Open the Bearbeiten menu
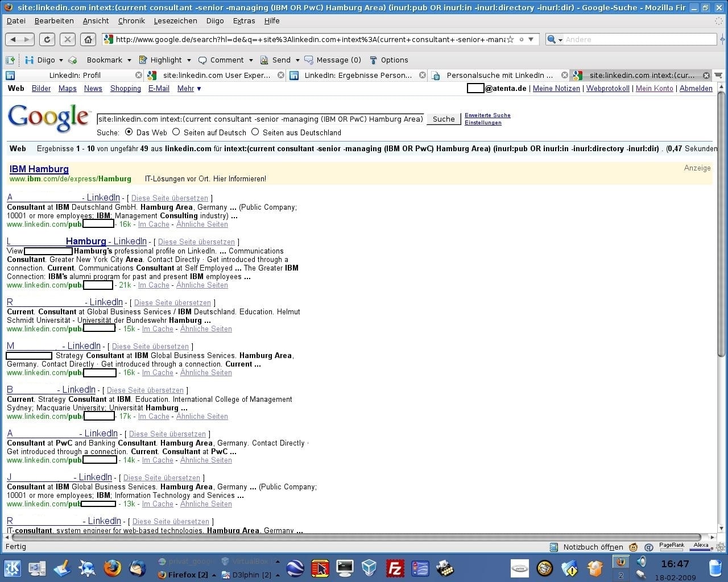Screen dimensions: 728x582 point(54,20)
